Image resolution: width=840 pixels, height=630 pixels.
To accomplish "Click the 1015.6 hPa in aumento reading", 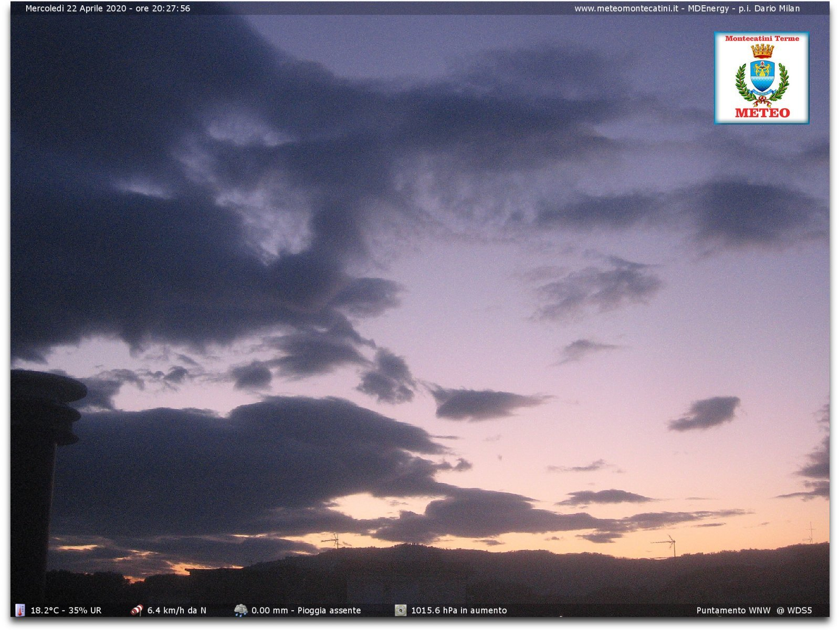I will click(459, 610).
